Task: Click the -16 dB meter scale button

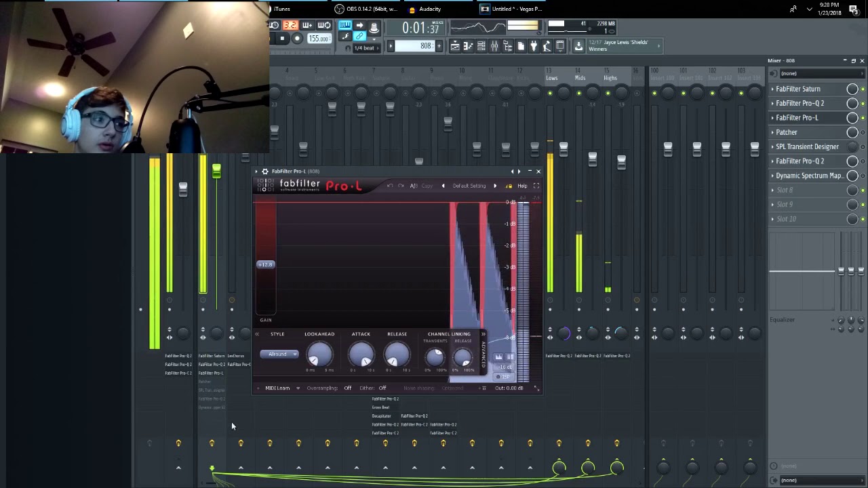Action: (x=504, y=367)
